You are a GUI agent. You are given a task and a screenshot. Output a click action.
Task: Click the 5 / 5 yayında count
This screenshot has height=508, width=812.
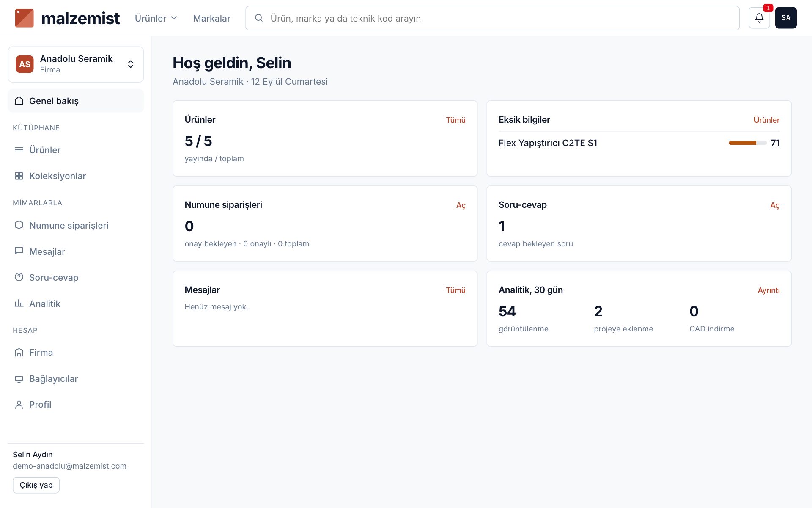tap(198, 141)
